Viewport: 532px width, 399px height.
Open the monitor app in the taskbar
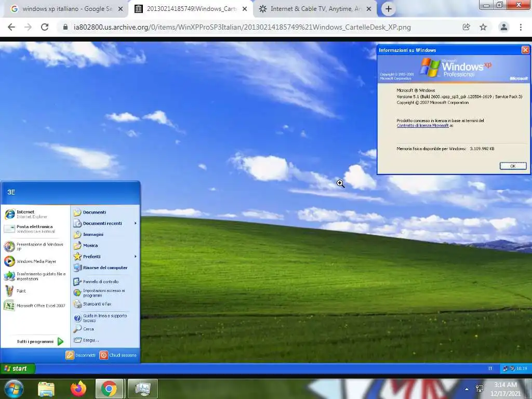(x=142, y=389)
